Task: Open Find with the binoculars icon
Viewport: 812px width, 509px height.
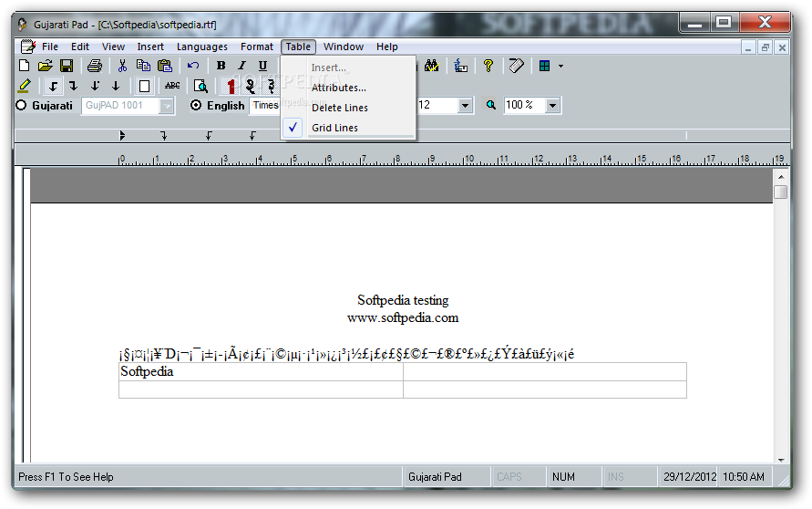Action: (431, 66)
